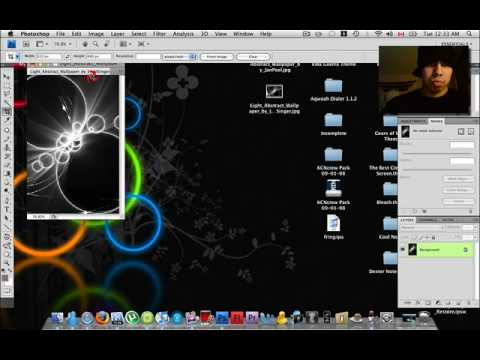Click the crop Width input field

(x=47, y=57)
